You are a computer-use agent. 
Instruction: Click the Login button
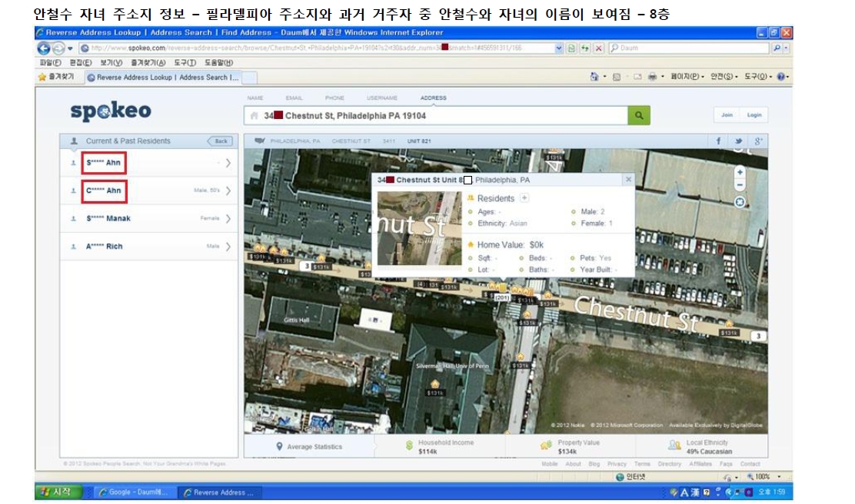(x=754, y=115)
